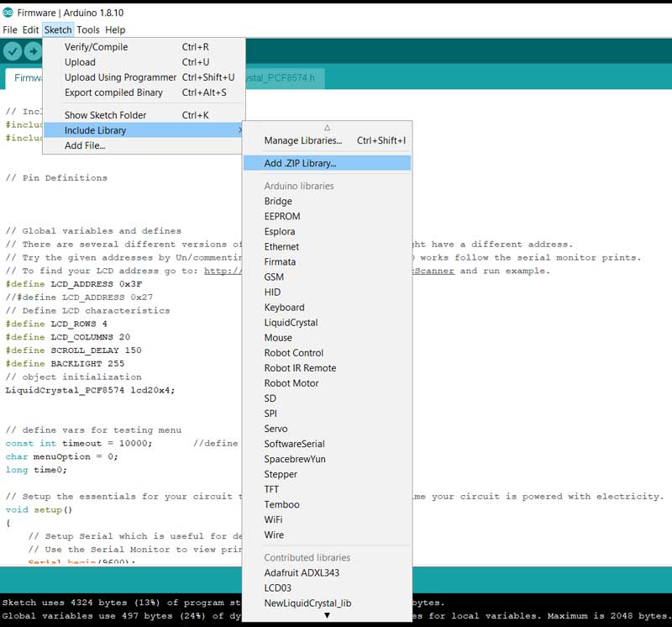
Task: Include the SpacebrewYun library
Action: tap(327, 459)
